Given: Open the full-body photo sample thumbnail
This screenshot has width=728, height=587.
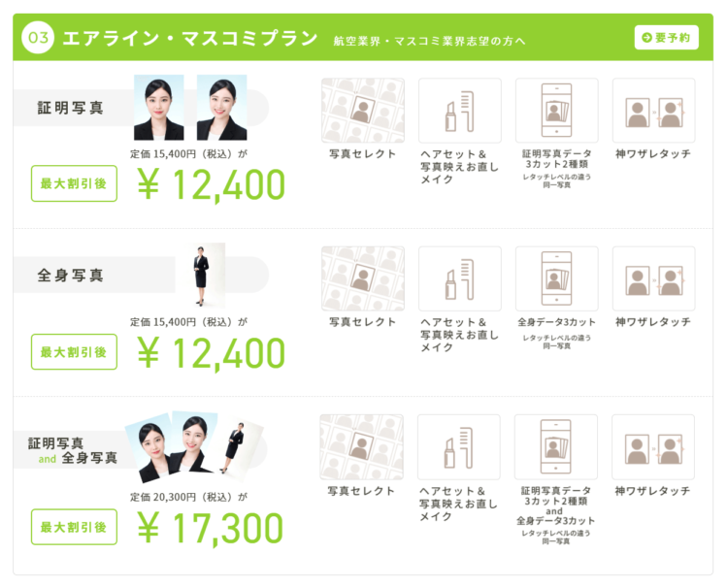Looking at the screenshot, I should tap(201, 276).
